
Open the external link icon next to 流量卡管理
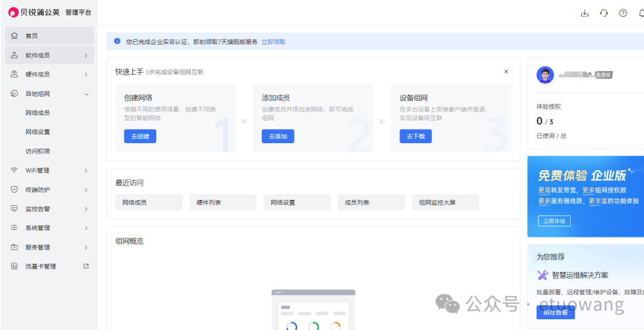86,266
